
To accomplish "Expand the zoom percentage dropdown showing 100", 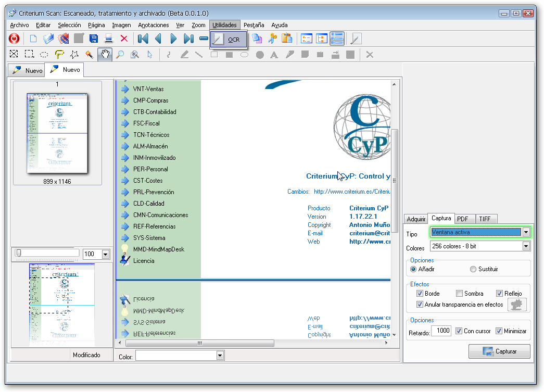I will (x=106, y=254).
